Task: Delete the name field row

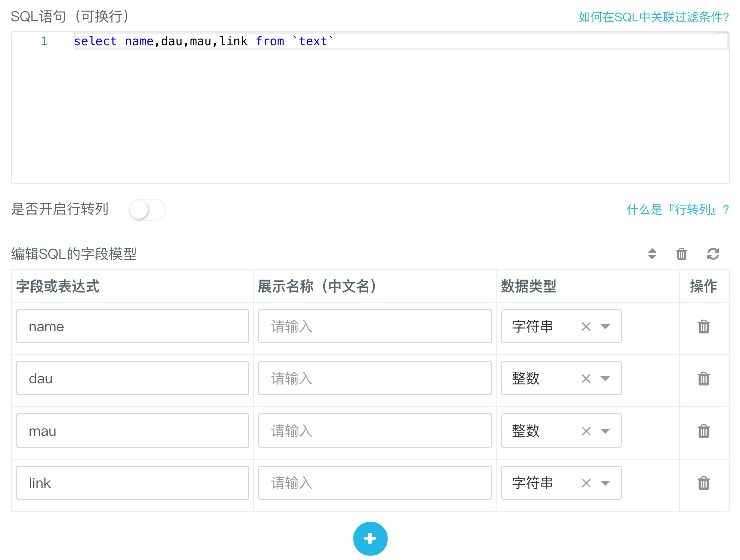Action: pos(703,327)
